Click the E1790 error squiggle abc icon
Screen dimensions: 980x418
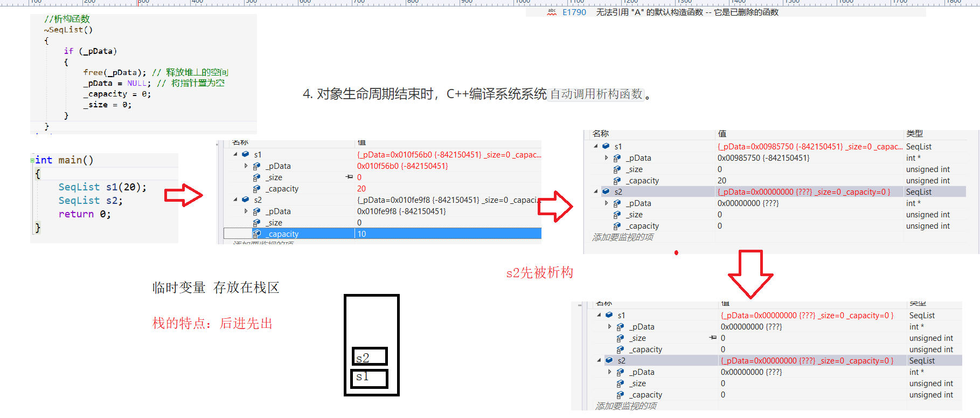pyautogui.click(x=552, y=12)
